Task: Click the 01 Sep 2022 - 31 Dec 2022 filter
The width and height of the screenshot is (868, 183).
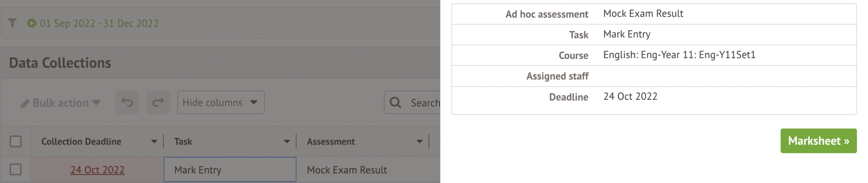Action: [x=99, y=23]
